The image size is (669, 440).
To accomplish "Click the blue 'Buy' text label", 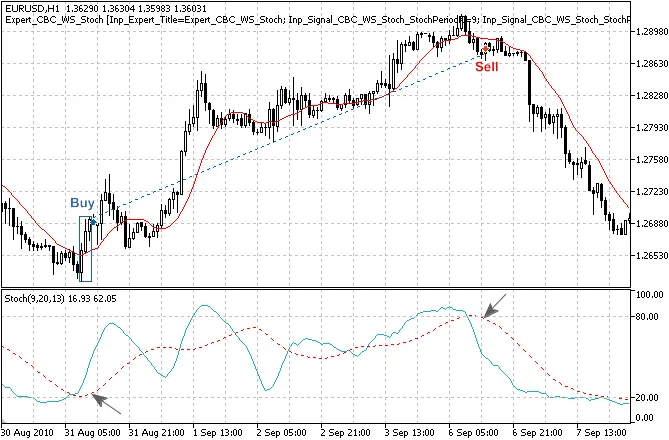I will (82, 203).
